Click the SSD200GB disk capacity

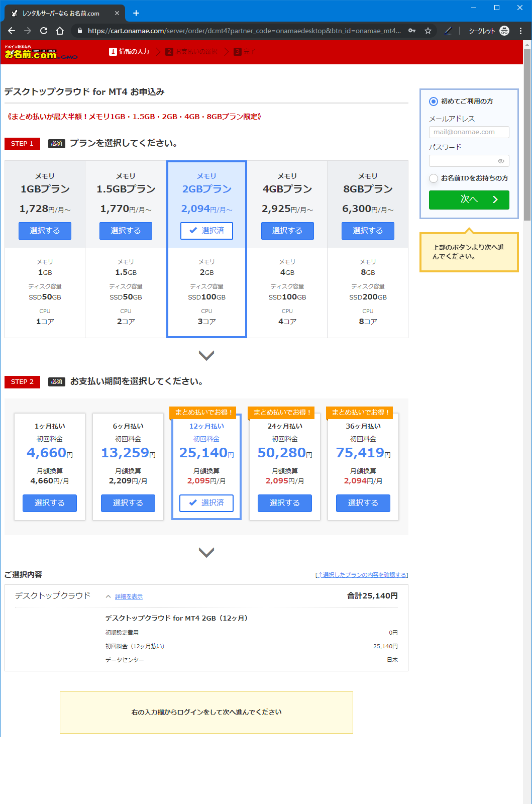pos(368,297)
